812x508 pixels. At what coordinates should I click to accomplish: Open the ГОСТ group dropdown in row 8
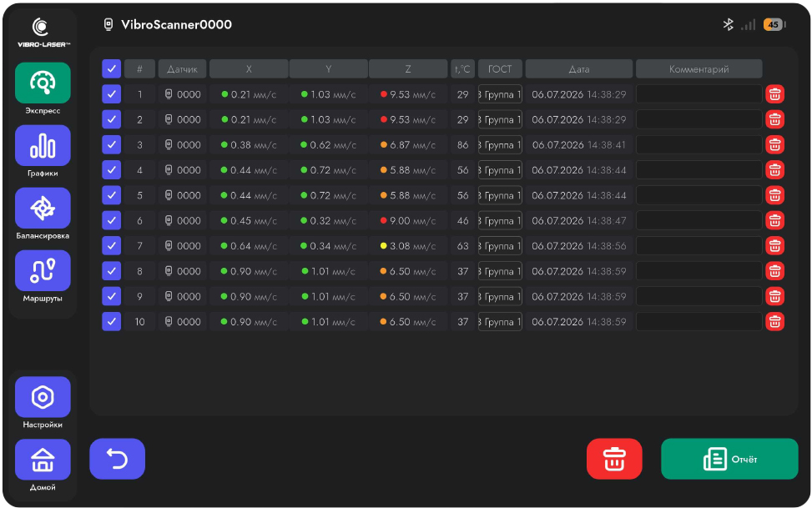click(x=500, y=271)
